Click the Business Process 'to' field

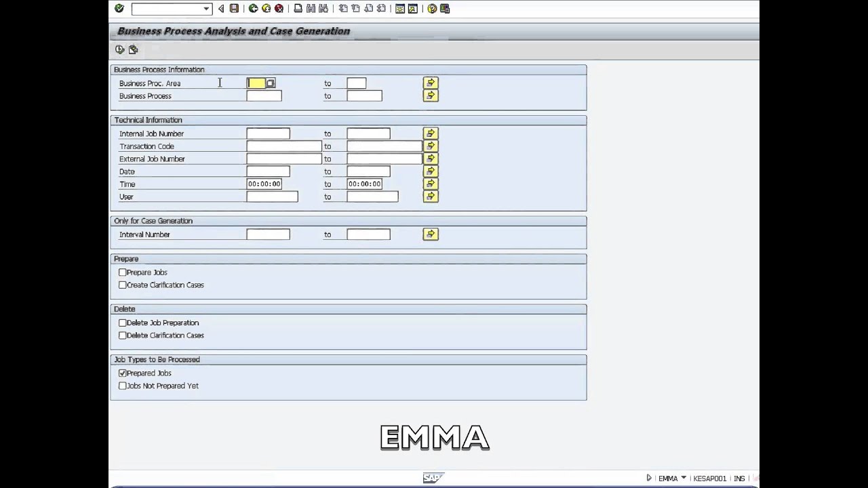pyautogui.click(x=365, y=96)
